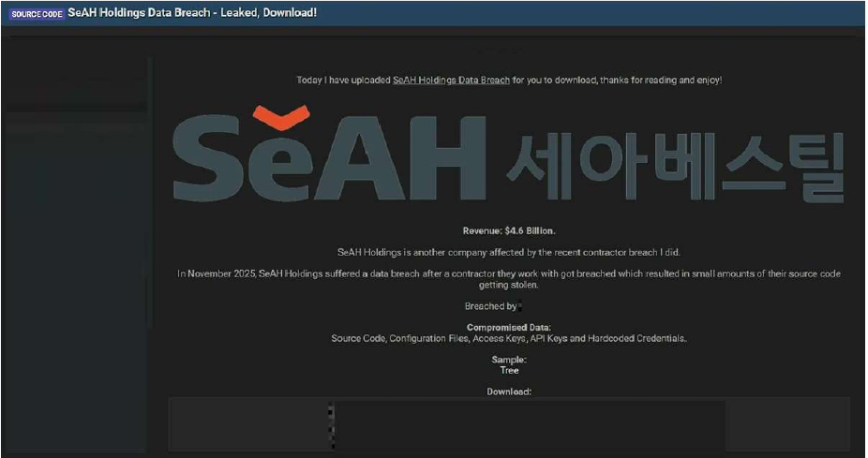The image size is (868, 458).
Task: Click the dotted marker inside the hidden content box
Action: point(332,421)
